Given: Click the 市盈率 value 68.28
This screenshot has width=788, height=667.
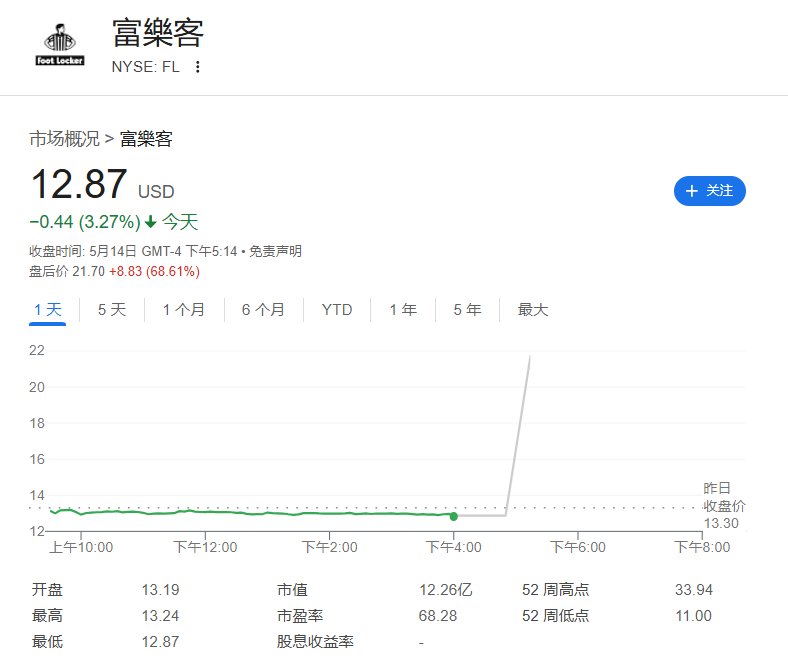Looking at the screenshot, I should pos(438,616).
